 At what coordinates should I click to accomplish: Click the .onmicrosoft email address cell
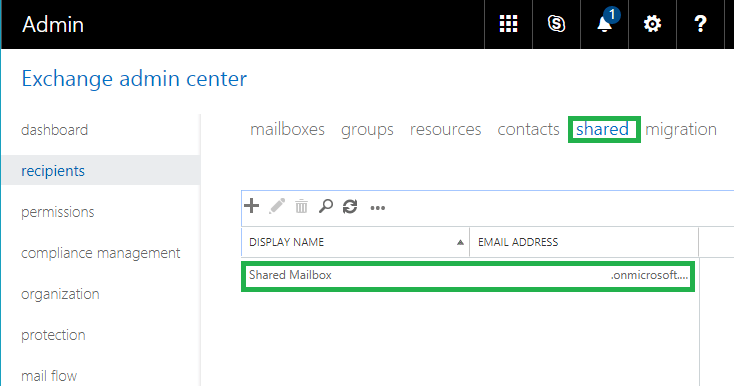click(649, 275)
